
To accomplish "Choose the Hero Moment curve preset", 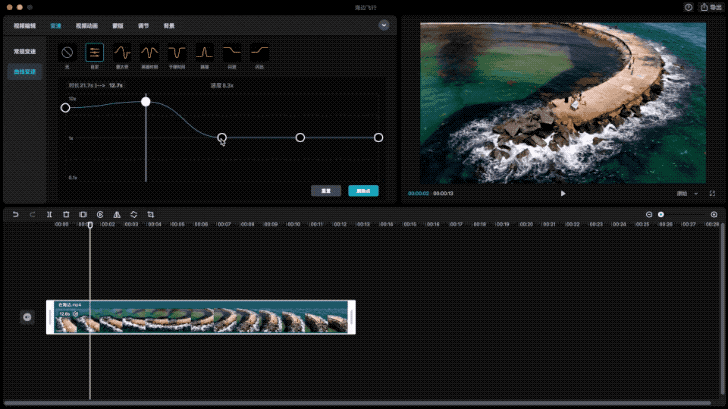I will [150, 52].
